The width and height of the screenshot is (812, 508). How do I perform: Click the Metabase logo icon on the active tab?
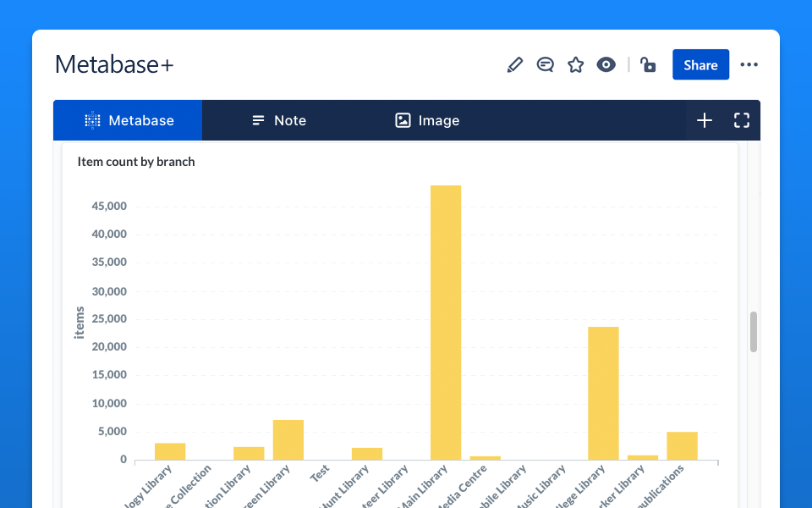point(93,120)
